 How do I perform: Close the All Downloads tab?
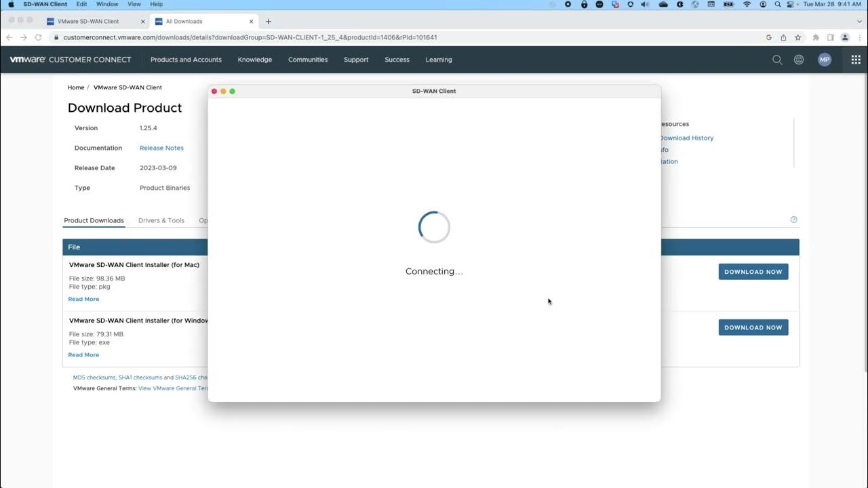click(251, 22)
